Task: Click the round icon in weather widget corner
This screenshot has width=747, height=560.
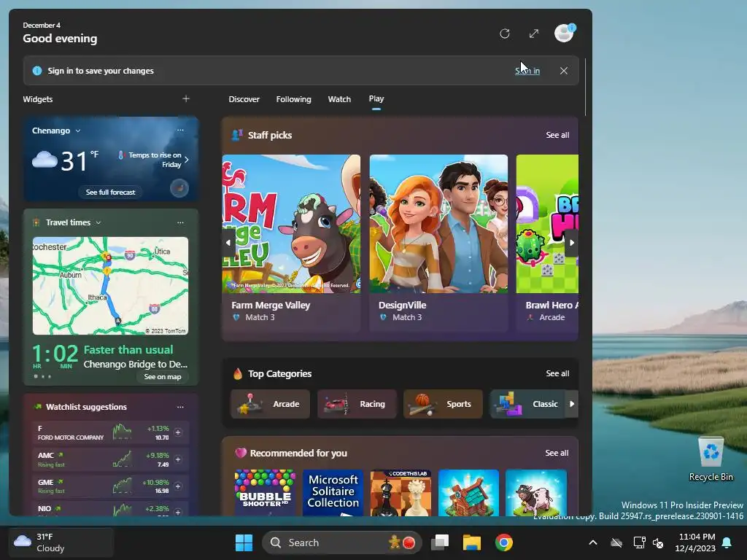Action: click(179, 188)
